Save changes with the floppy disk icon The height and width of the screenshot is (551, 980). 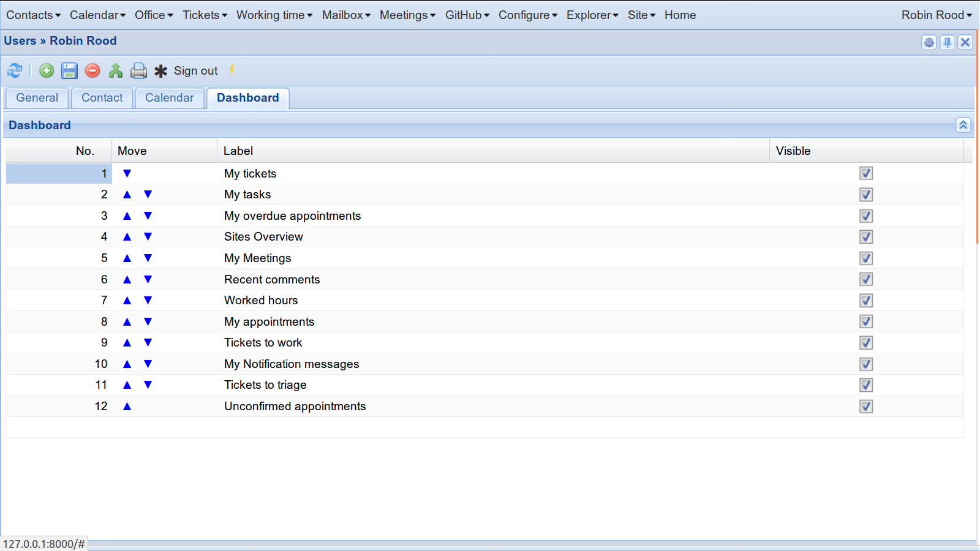coord(69,70)
